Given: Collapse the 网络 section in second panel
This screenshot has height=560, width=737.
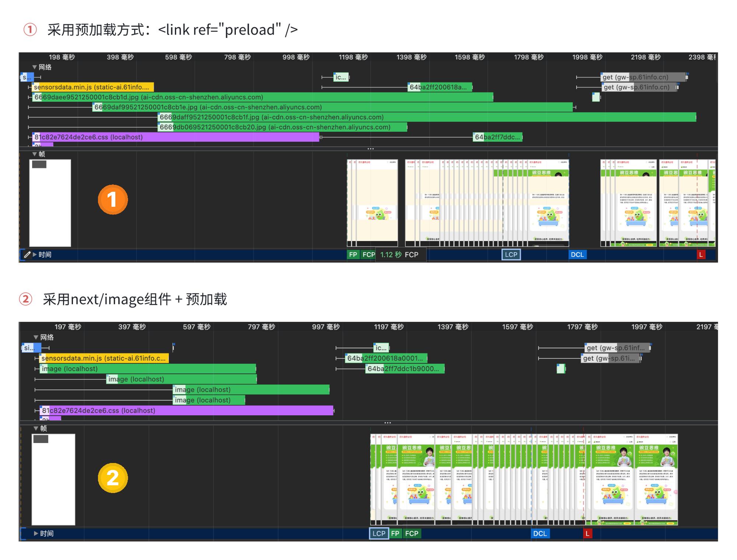Looking at the screenshot, I should pyautogui.click(x=36, y=337).
